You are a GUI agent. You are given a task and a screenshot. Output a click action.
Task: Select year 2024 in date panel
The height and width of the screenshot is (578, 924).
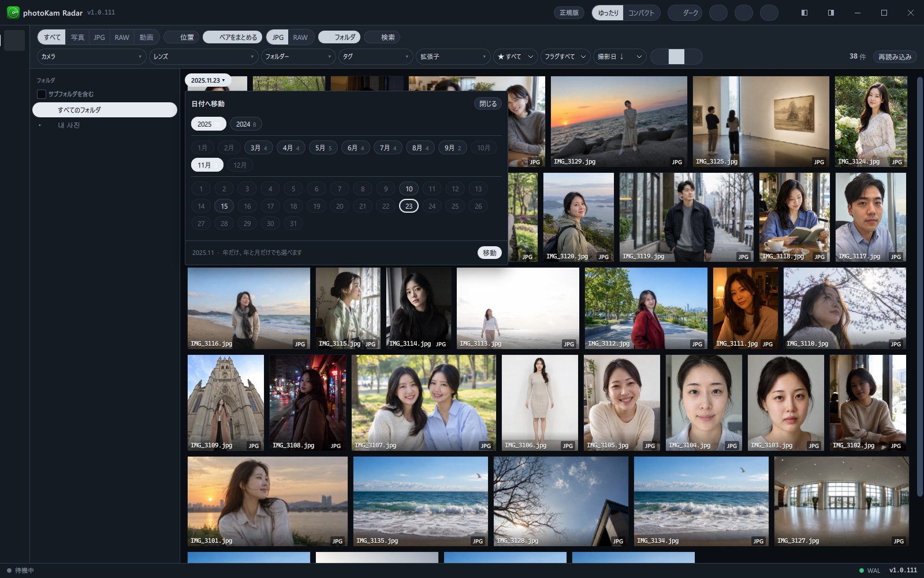pos(245,124)
